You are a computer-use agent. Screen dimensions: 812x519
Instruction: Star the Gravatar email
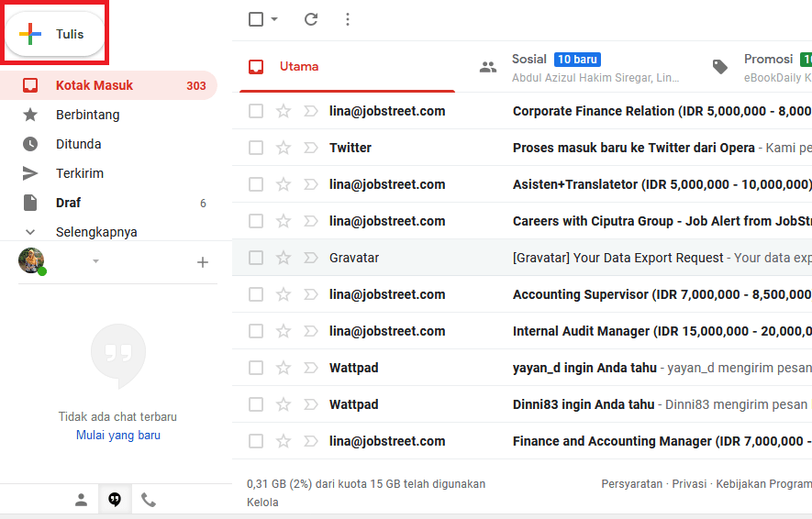284,258
